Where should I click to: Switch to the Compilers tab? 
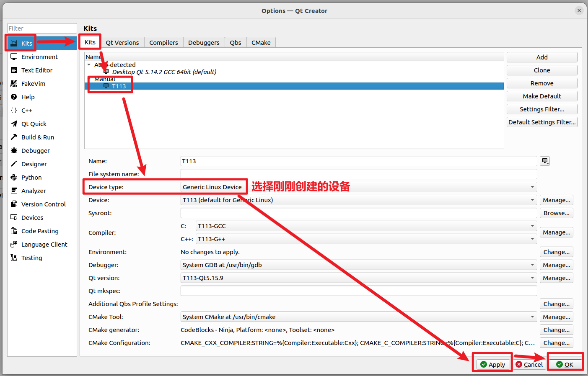[163, 42]
